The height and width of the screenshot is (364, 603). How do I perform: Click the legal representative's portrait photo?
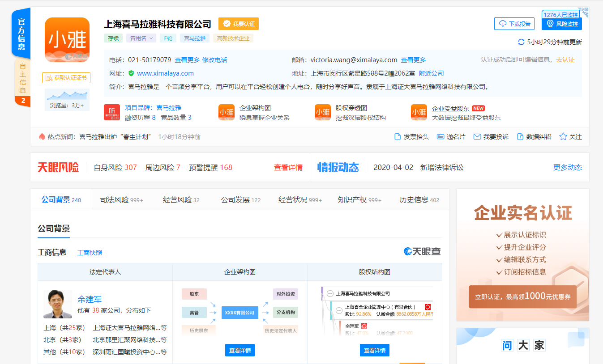click(x=58, y=304)
